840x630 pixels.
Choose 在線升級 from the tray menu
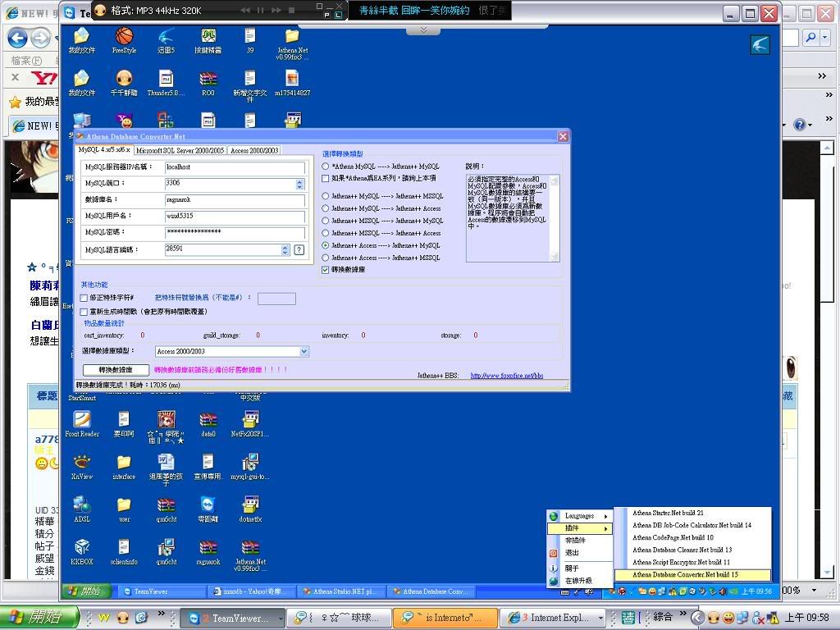pyautogui.click(x=580, y=581)
